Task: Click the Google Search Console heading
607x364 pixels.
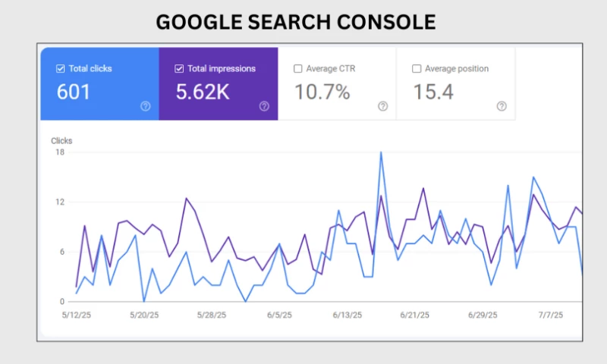Action: pos(295,22)
